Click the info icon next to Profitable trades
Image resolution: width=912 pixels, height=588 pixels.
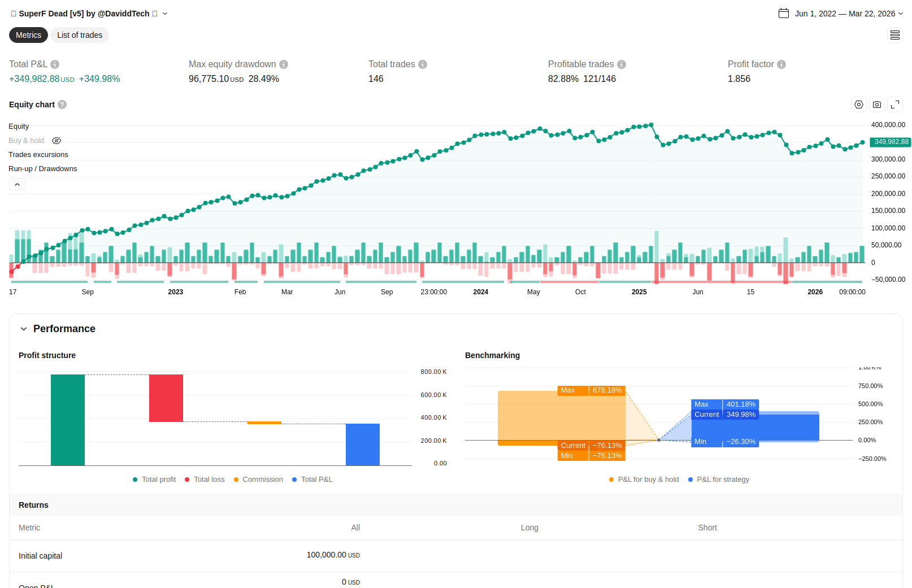click(622, 64)
